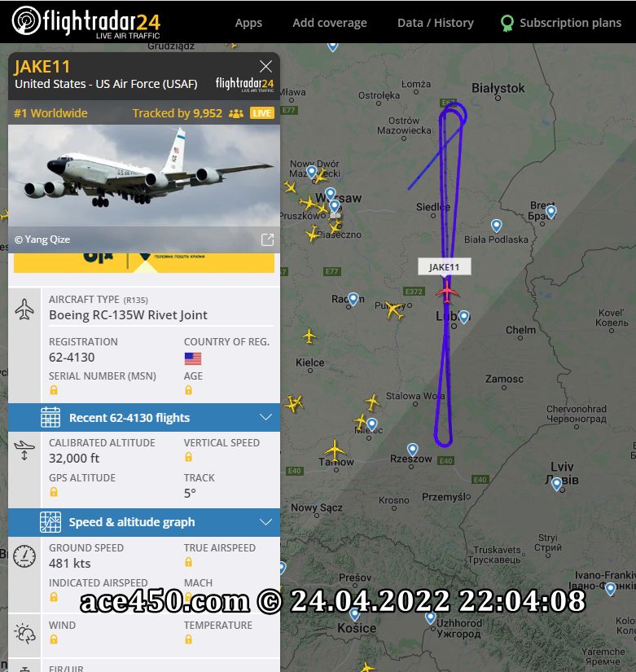Click the yellow plane near Tarnow
This screenshot has height=672, width=636.
(x=335, y=450)
